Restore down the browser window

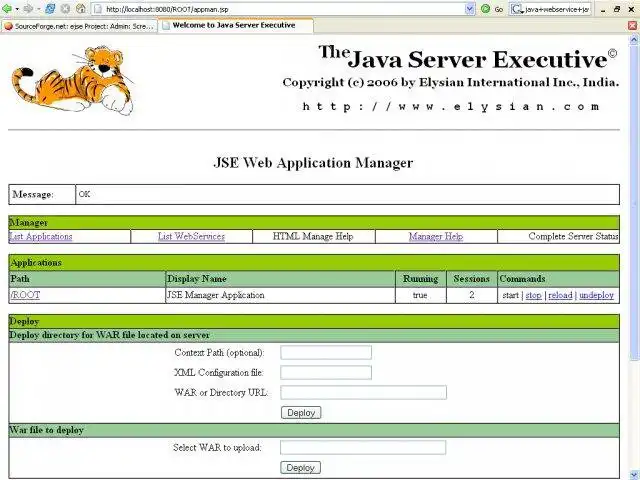coord(617,9)
